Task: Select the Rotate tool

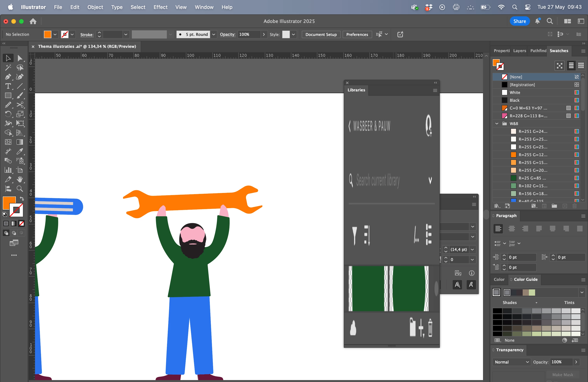Action: [8, 114]
